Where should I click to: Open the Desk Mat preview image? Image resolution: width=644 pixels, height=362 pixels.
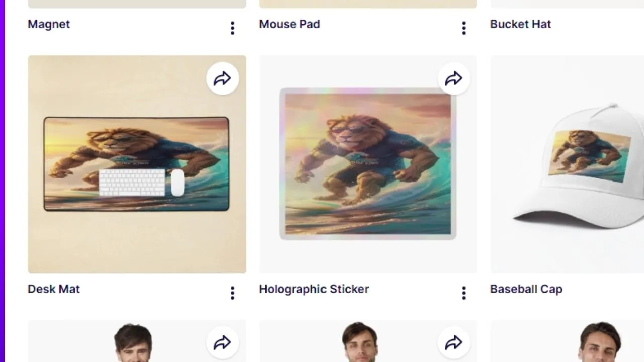pyautogui.click(x=137, y=164)
